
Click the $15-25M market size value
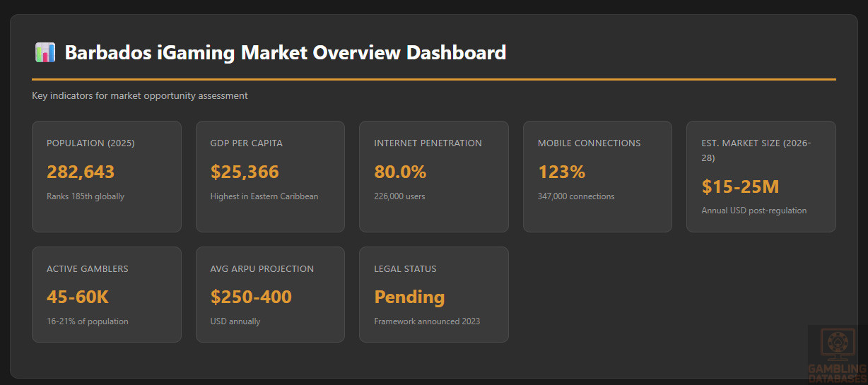click(740, 186)
